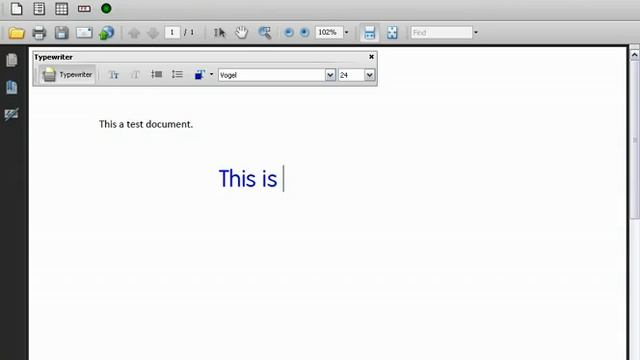
Task: Email the document via the envelope icon
Action: click(x=84, y=33)
